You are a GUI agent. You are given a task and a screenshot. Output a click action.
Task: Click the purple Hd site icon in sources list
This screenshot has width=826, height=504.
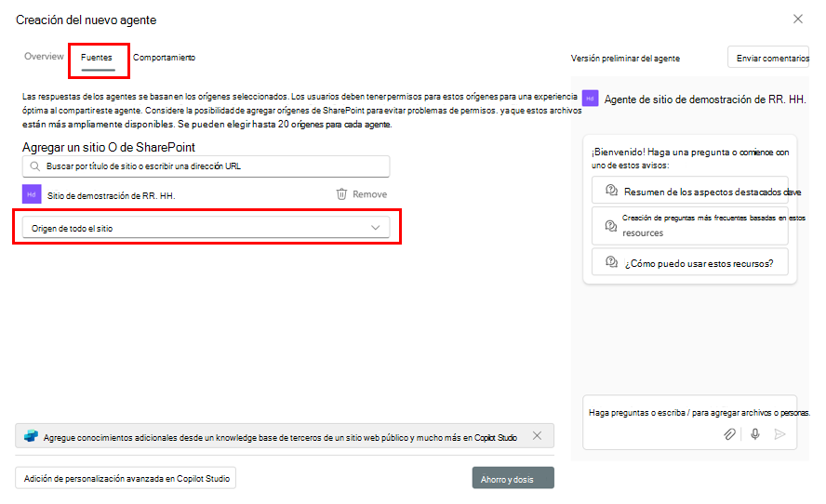pyautogui.click(x=32, y=194)
